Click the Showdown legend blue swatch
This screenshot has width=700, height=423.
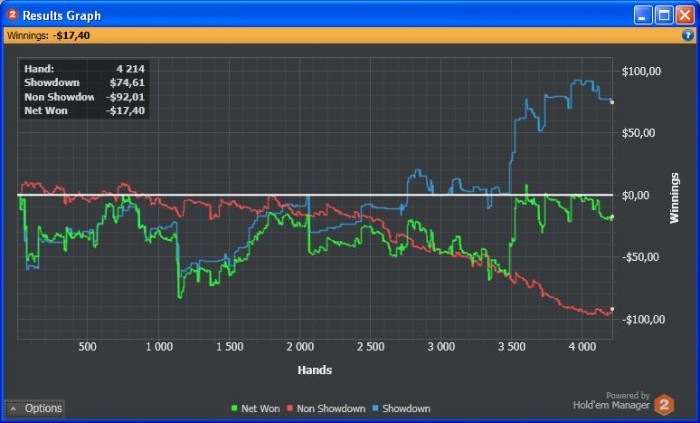[x=375, y=408]
